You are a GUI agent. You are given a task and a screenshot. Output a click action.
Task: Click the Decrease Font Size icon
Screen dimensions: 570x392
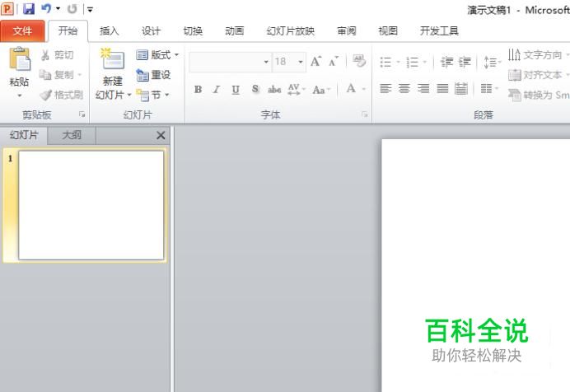click(334, 62)
